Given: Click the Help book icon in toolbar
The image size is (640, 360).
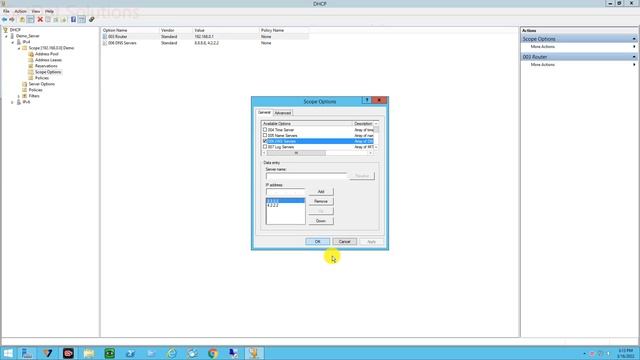Looking at the screenshot, I should tap(73, 20).
